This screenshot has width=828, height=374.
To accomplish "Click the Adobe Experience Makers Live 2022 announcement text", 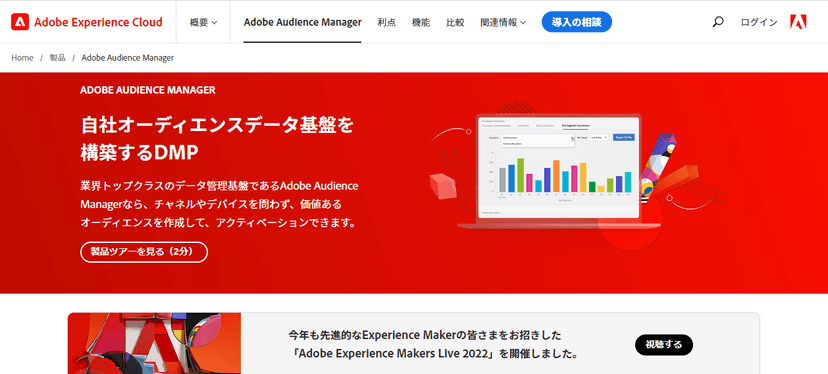I will point(433,344).
